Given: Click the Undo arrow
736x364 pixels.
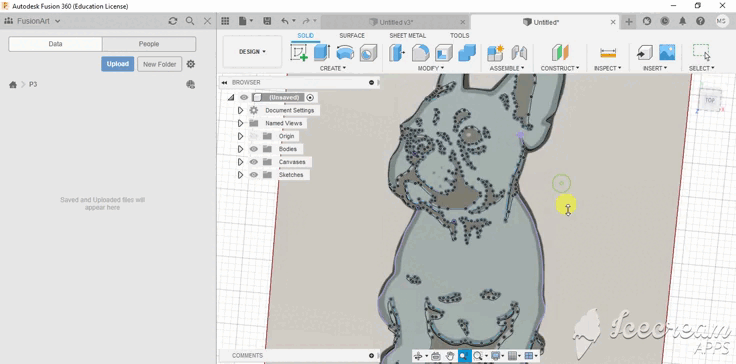Looking at the screenshot, I should (284, 21).
